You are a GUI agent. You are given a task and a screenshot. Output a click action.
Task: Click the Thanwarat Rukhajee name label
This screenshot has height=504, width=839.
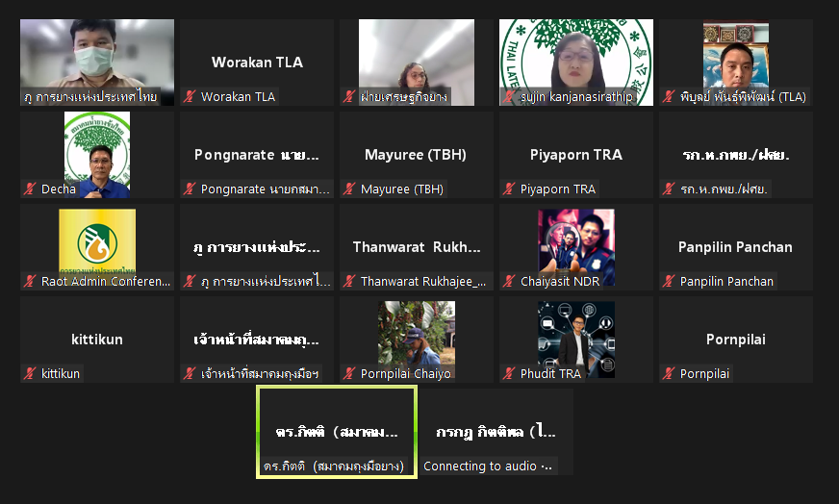point(422,282)
